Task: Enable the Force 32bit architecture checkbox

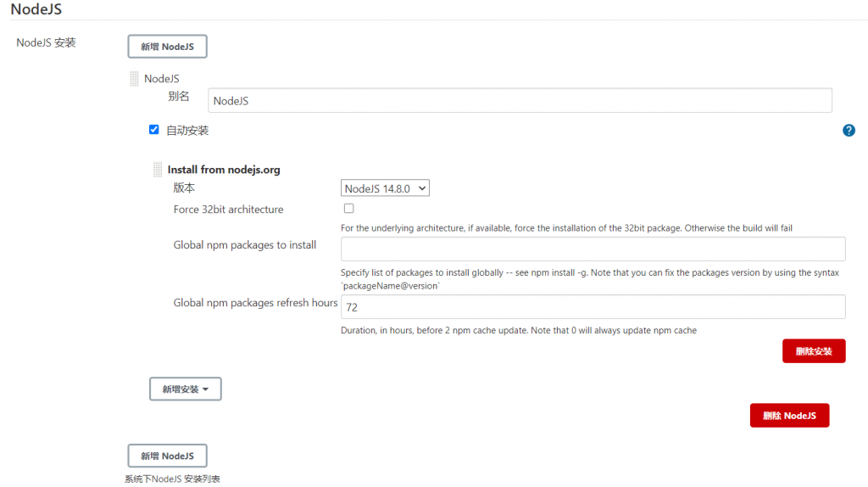Action: tap(348, 209)
